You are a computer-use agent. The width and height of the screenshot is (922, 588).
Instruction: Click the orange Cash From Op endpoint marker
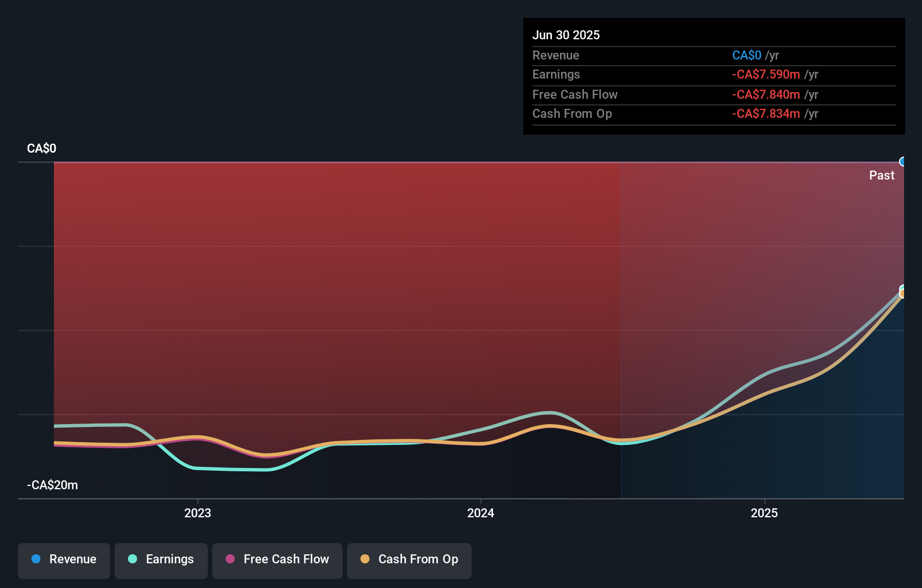pyautogui.click(x=903, y=293)
